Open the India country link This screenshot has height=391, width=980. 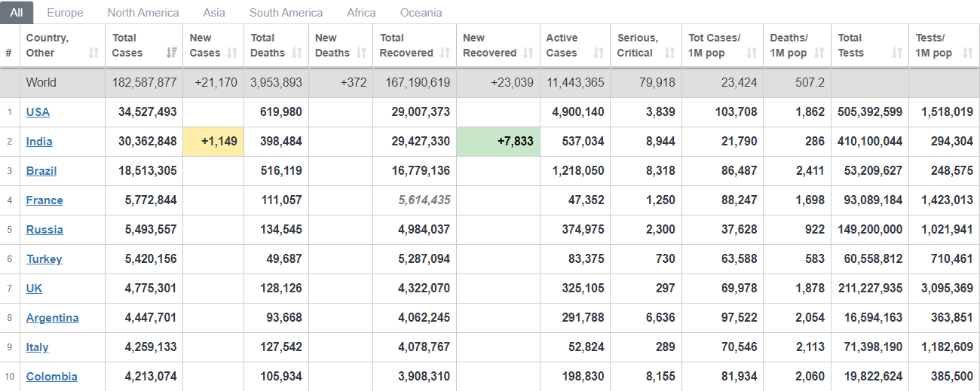39,142
